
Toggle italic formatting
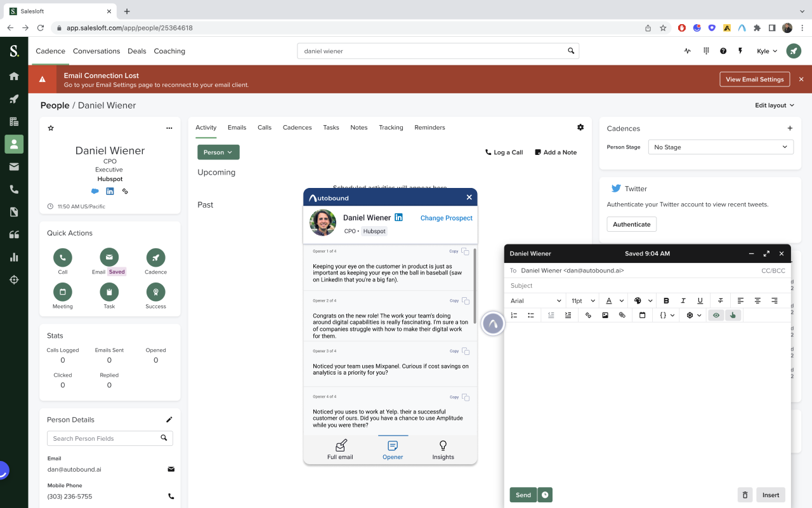click(683, 300)
